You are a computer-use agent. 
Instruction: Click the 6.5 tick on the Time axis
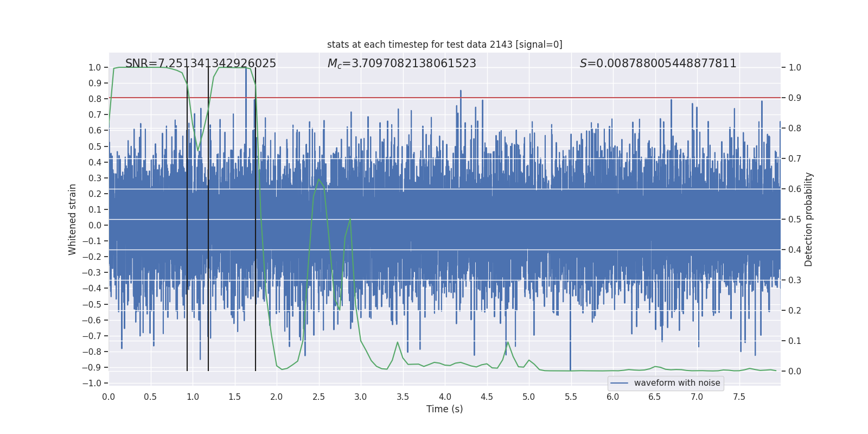(x=655, y=397)
